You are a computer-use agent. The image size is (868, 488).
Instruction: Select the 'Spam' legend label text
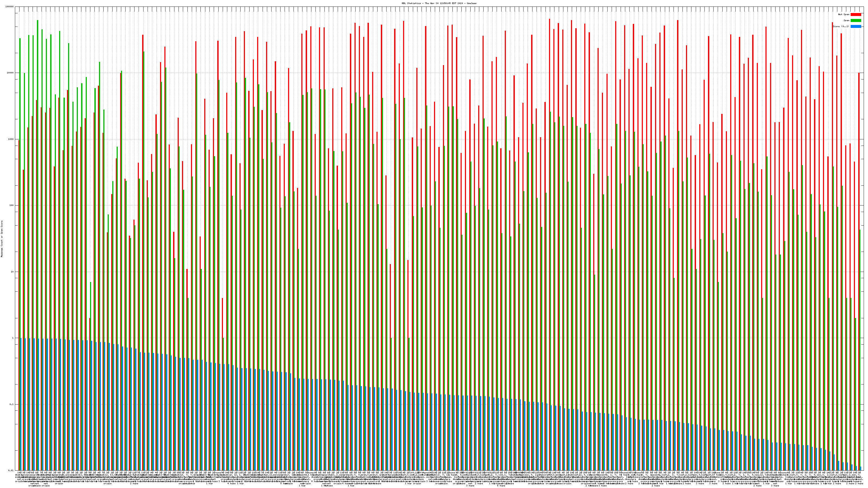click(846, 21)
